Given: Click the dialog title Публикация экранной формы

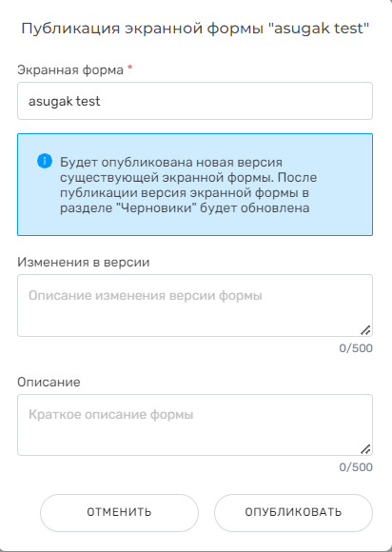Looking at the screenshot, I should coord(195,29).
